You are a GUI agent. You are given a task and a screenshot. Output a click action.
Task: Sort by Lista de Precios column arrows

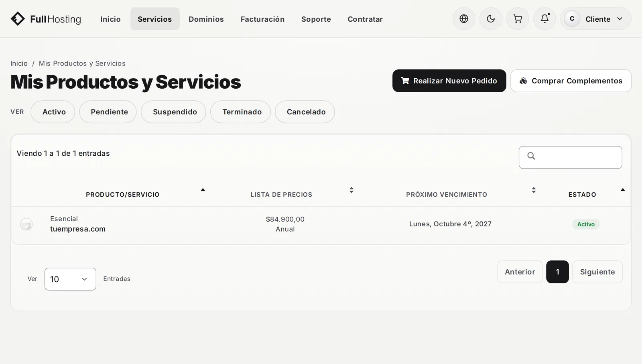pos(351,190)
